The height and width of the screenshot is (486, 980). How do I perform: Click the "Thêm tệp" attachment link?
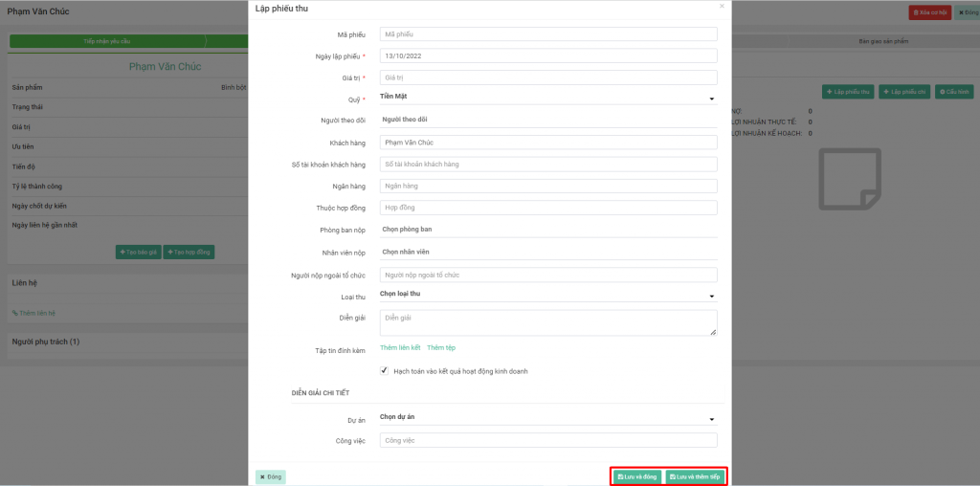[x=441, y=348]
